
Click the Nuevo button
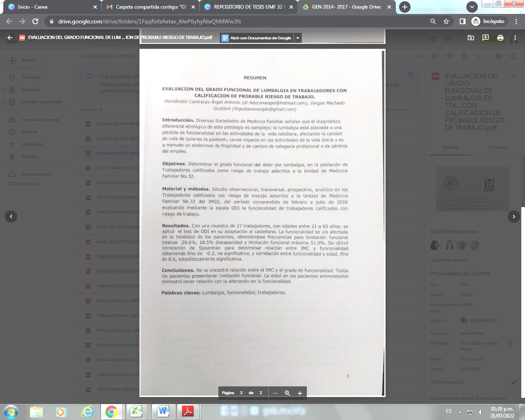pos(23,60)
